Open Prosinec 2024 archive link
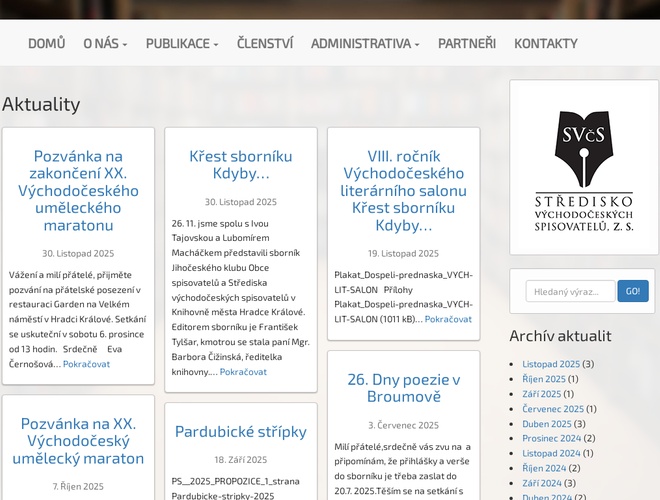Image resolution: width=660 pixels, height=500 pixels. coord(551,438)
